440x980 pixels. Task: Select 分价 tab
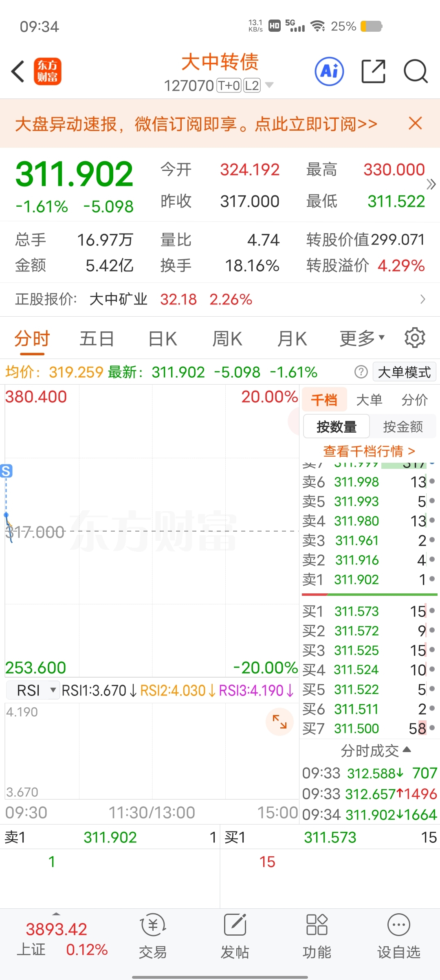click(414, 400)
